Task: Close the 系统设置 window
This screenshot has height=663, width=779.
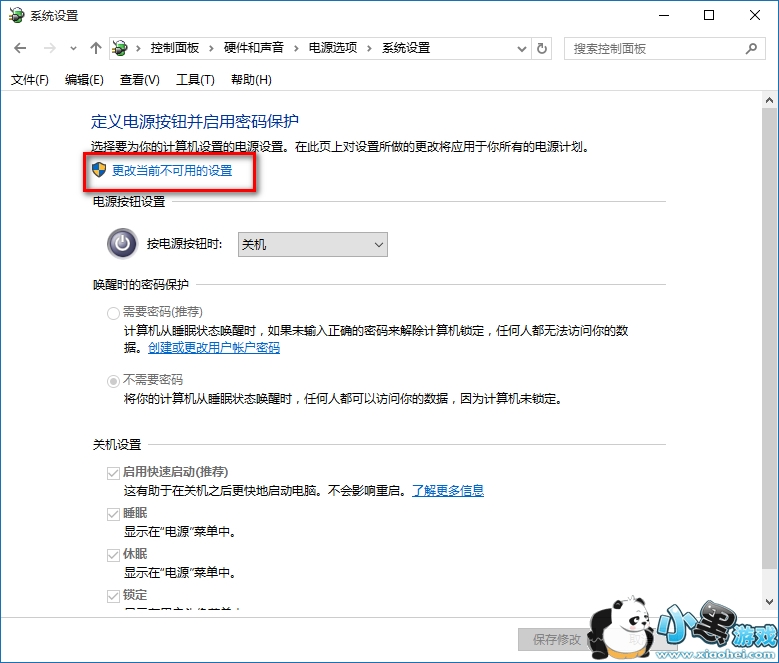Action: [x=755, y=15]
